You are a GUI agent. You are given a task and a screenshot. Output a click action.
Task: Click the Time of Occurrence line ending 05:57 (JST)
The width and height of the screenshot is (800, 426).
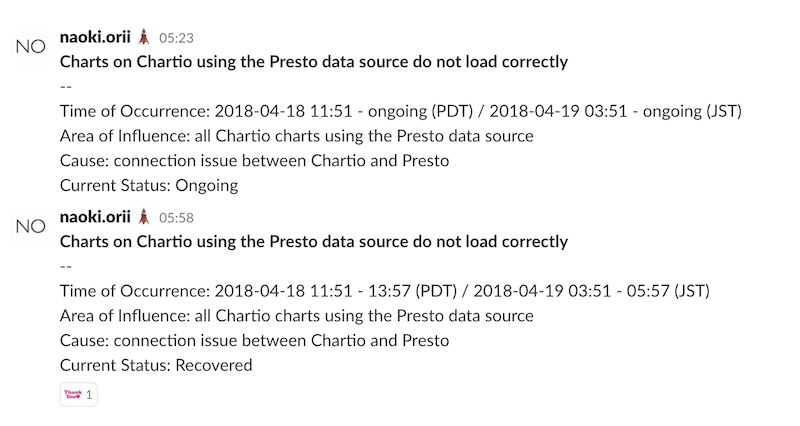point(385,291)
